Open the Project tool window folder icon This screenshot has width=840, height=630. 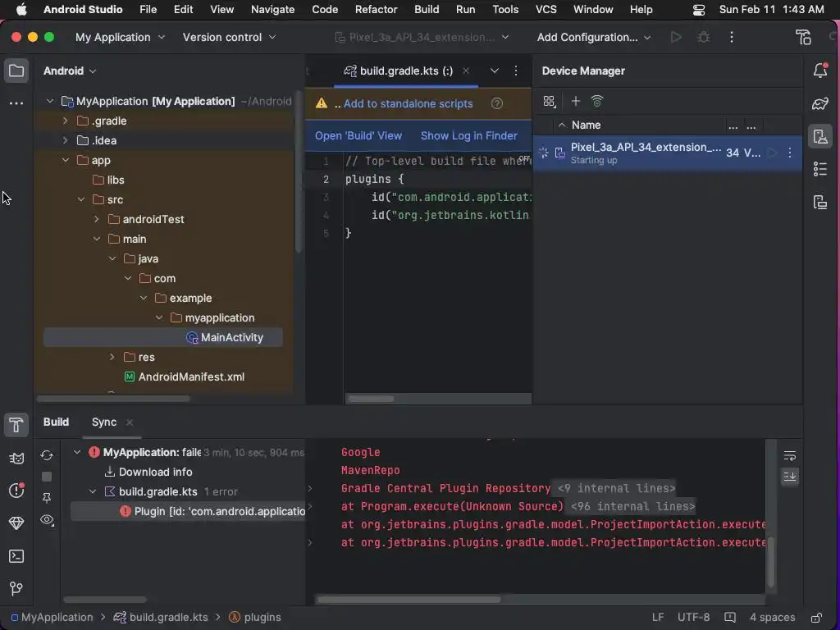(16, 71)
